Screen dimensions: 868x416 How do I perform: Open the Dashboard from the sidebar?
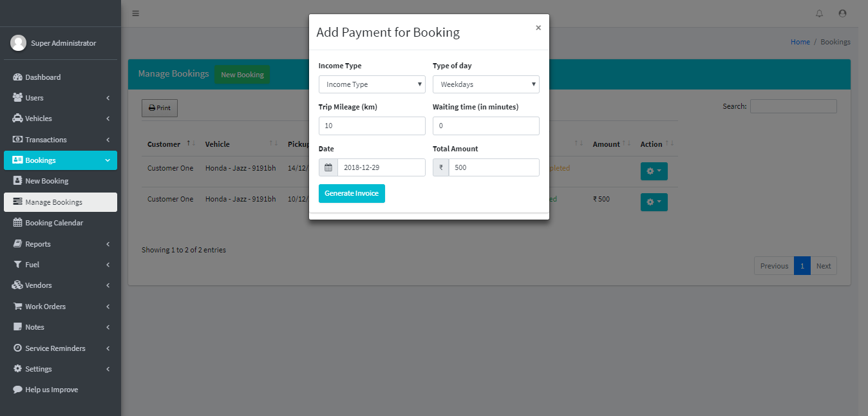(42, 77)
